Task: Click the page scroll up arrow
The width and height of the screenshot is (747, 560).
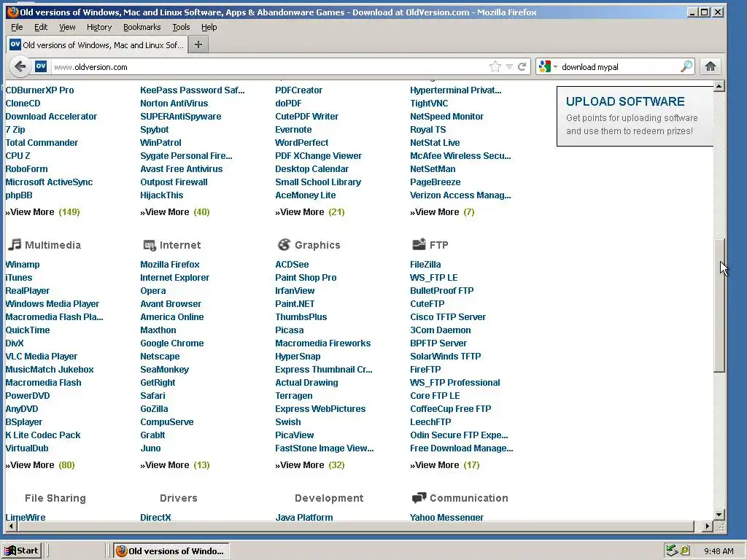Action: tap(719, 86)
